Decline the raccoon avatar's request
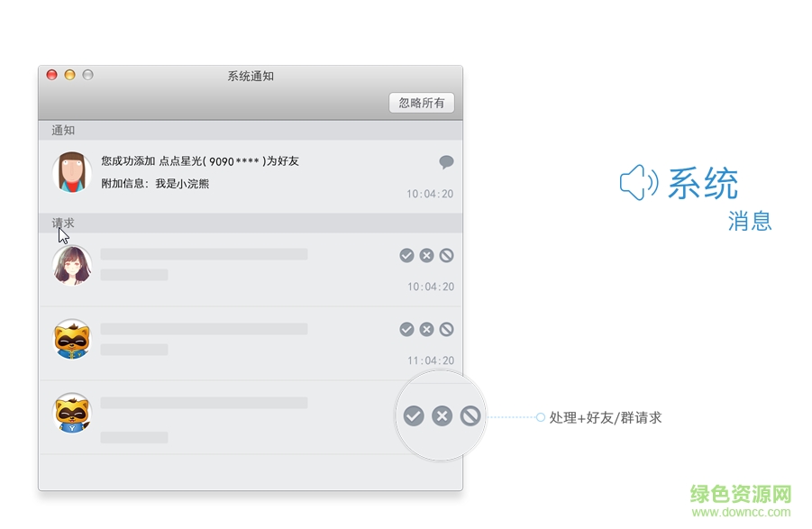The image size is (812, 529). click(427, 329)
